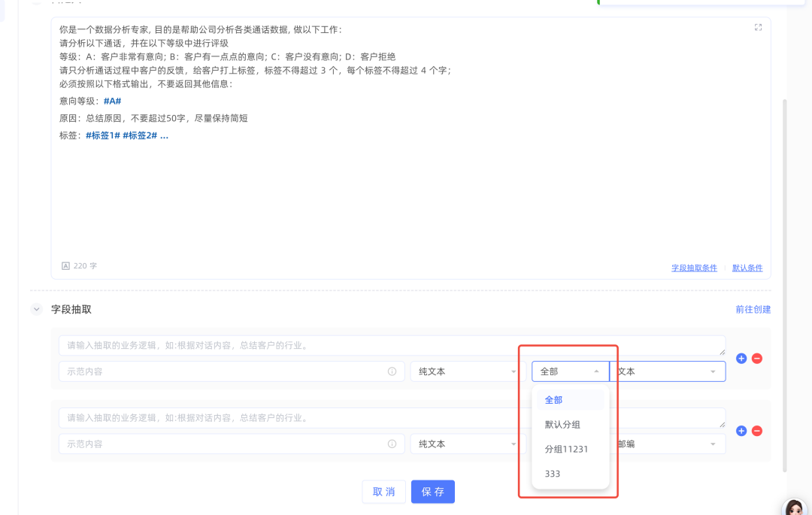Image resolution: width=812 pixels, height=515 pixels.
Task: Click info icon in second 示范内容 field
Action: pyautogui.click(x=392, y=444)
